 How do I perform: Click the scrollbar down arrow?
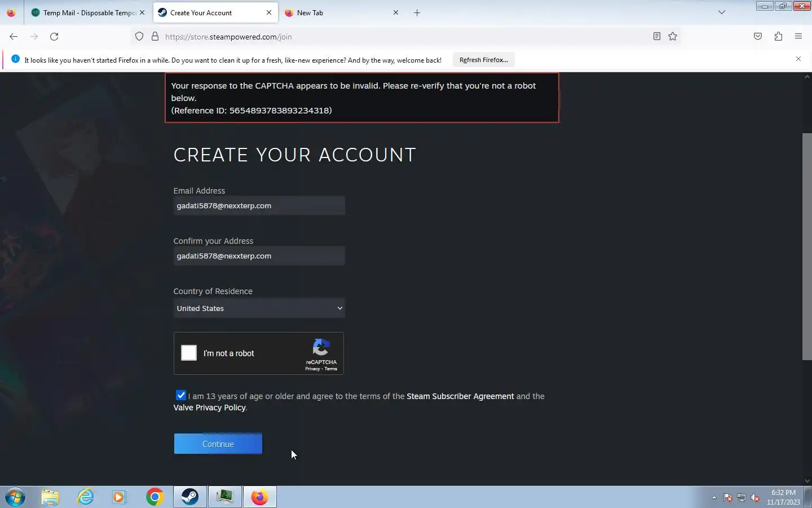tap(807, 481)
